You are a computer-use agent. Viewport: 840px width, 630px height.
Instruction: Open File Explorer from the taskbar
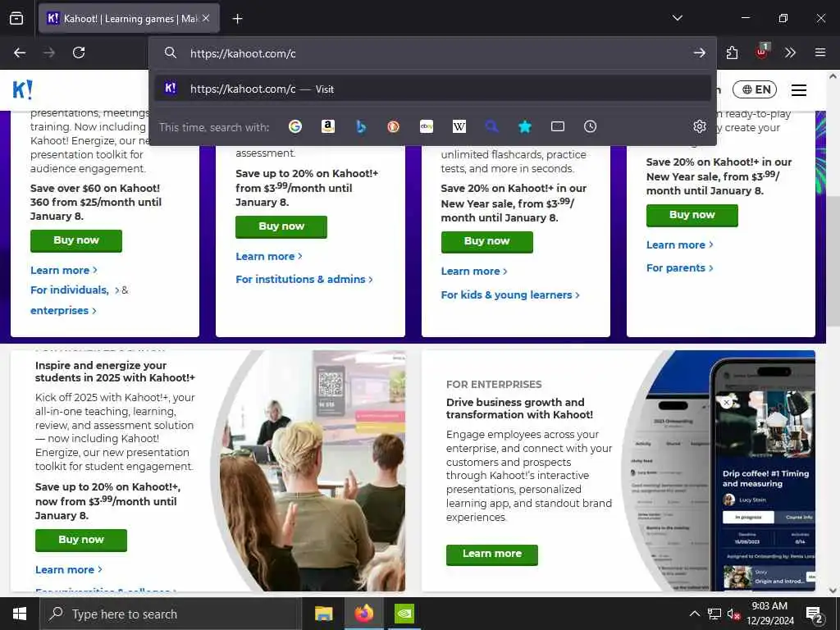pyautogui.click(x=323, y=614)
